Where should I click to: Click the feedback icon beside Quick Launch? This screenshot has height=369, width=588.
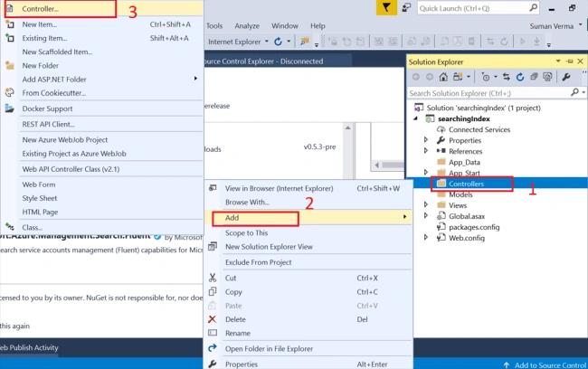(406, 7)
